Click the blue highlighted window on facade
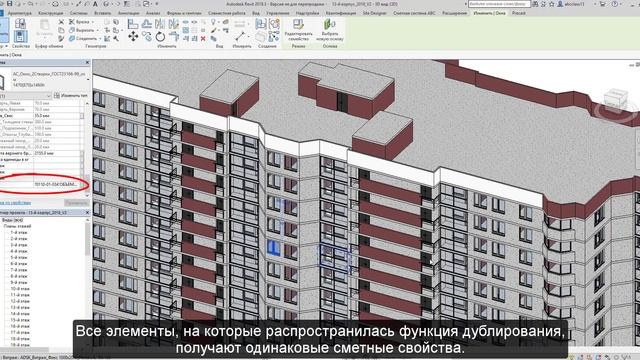The image size is (640, 360). point(273,248)
